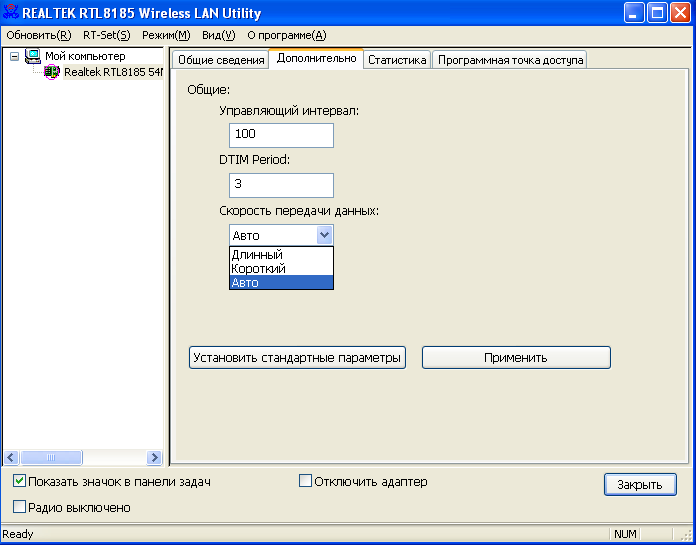
Task: Click the Скорость передачи данных label
Action: coord(299,211)
